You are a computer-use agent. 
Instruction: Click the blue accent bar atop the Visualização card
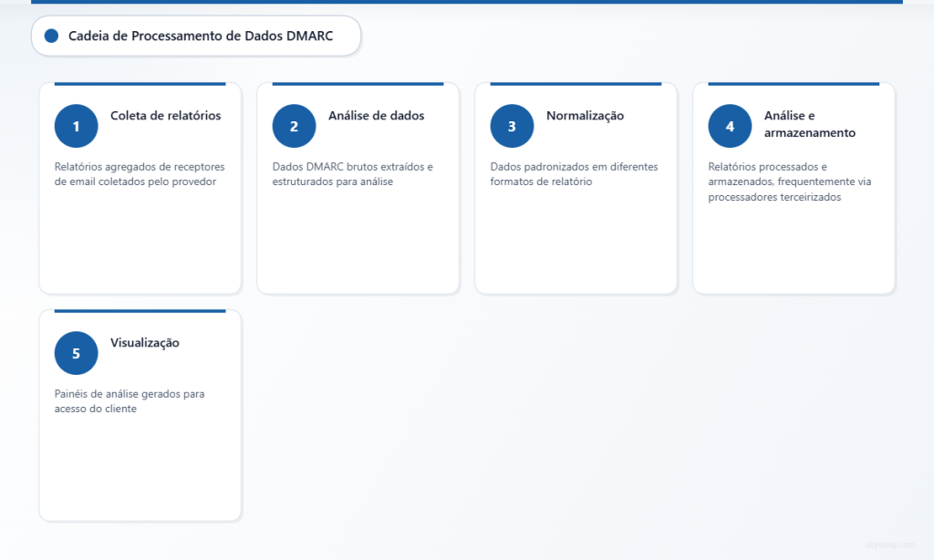coord(140,309)
